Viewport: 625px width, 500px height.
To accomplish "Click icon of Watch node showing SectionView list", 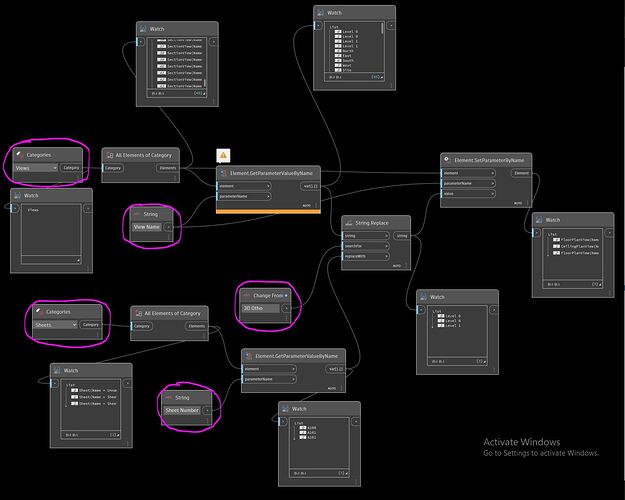I will [x=143, y=29].
